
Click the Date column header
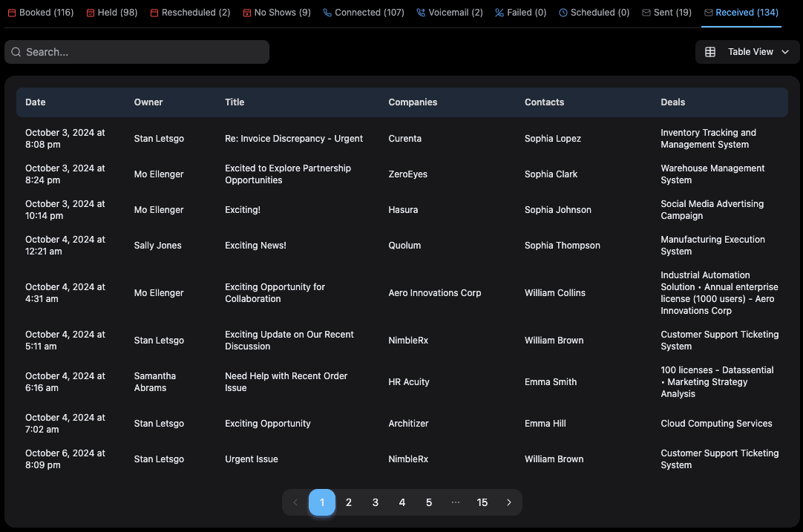(x=36, y=102)
